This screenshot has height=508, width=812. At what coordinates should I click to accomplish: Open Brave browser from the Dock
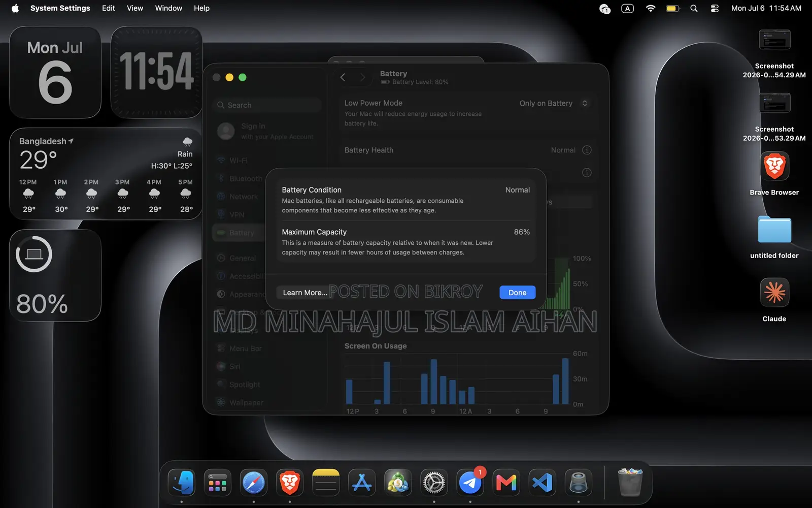click(290, 483)
